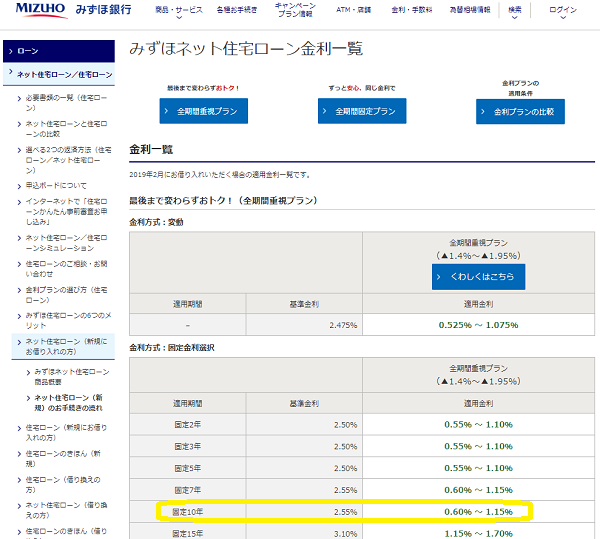
Task: Click the 固定7年 row label
Action: pyautogui.click(x=188, y=490)
